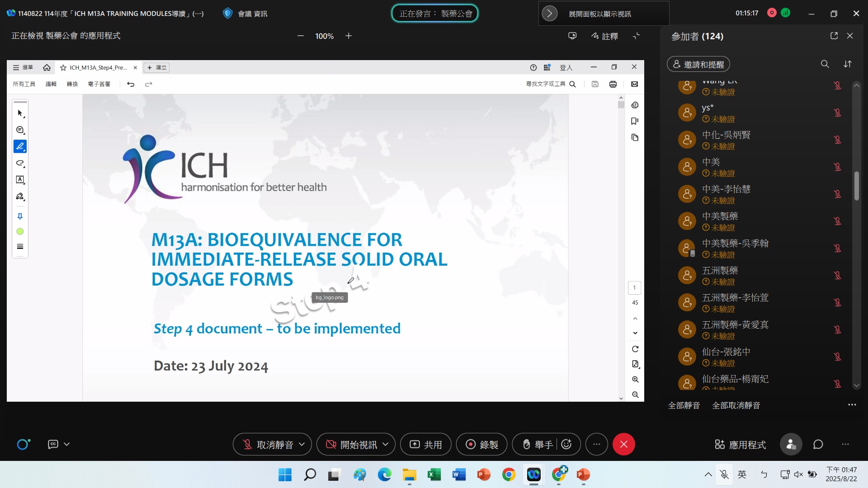The image size is (868, 488).
Task: Click the participants list scrollbar thumb
Action: (856, 185)
